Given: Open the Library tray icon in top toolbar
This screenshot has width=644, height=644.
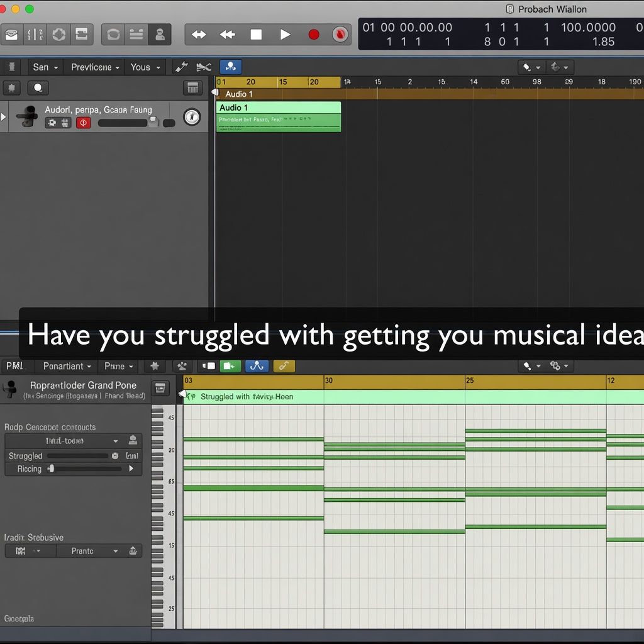Looking at the screenshot, I should 11,35.
